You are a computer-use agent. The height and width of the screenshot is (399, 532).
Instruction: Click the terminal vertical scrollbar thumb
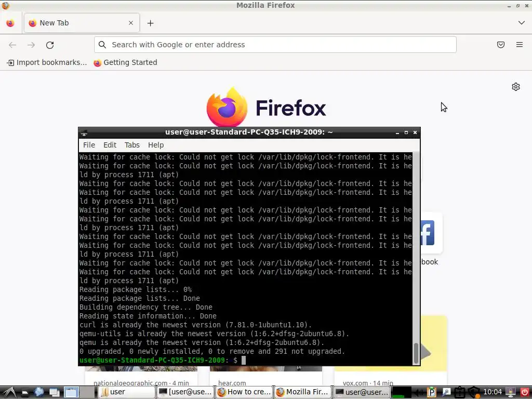pos(416,353)
